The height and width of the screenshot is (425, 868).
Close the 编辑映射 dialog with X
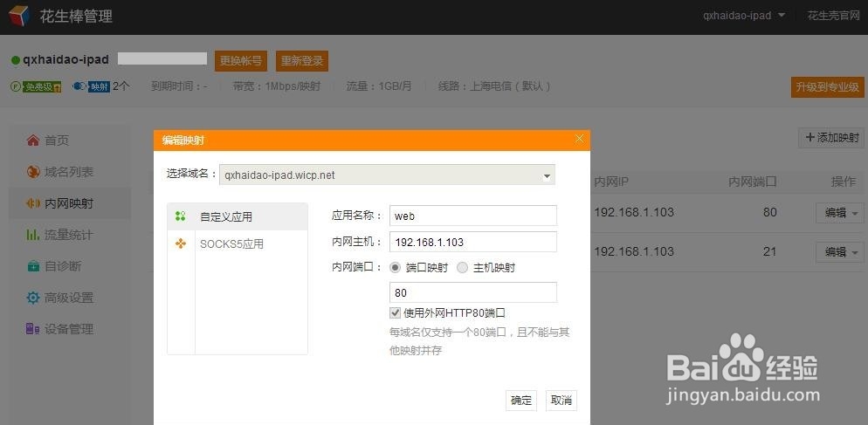tap(579, 139)
